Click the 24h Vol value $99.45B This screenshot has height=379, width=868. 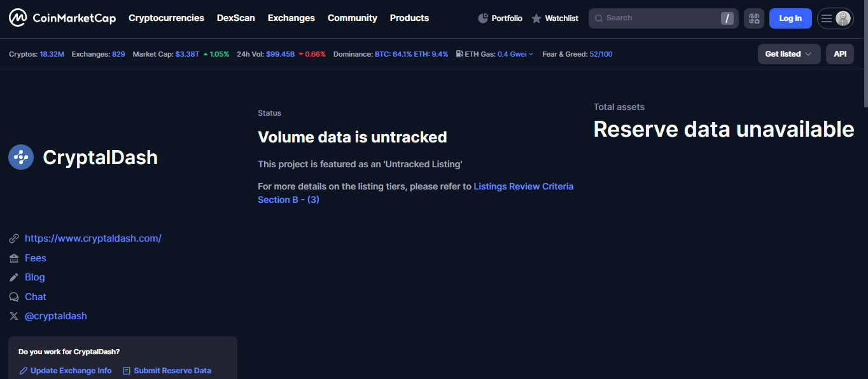[x=281, y=54]
